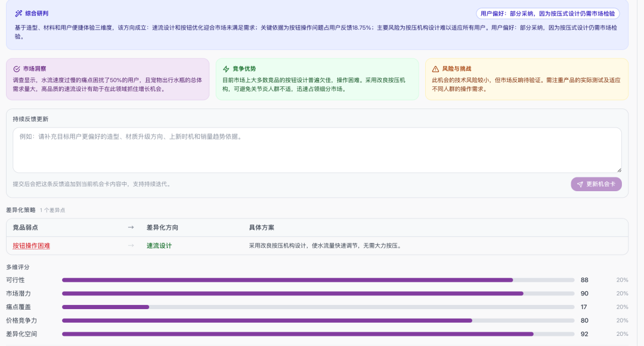Image resolution: width=644 pixels, height=346 pixels.
Task: Click the lightning icon next to 竞争优势
Action: click(226, 69)
